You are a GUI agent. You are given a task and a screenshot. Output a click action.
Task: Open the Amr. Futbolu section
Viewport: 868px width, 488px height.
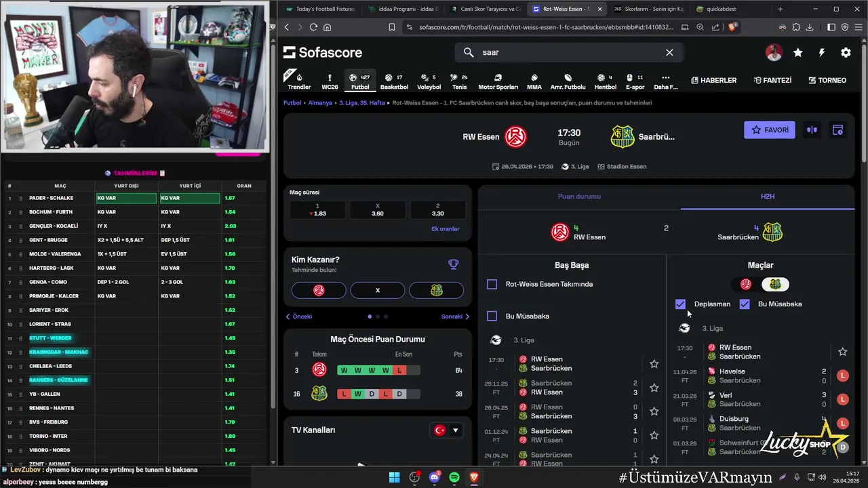[568, 81]
